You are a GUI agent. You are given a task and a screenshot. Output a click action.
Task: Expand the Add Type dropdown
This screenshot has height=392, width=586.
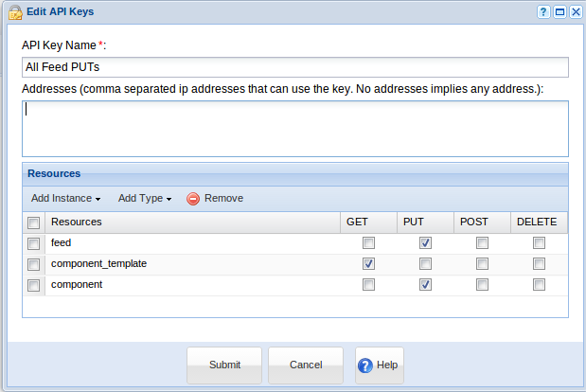[x=144, y=199]
